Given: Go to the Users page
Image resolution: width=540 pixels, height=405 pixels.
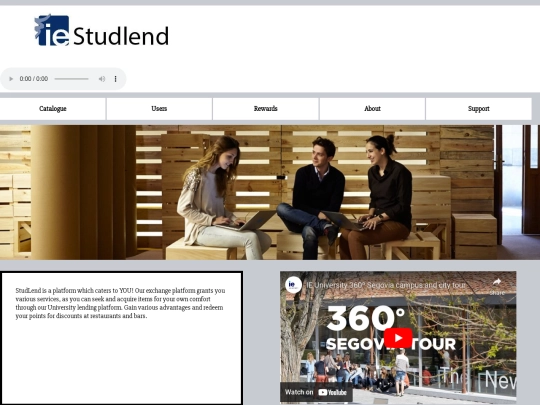Looking at the screenshot, I should point(159,109).
